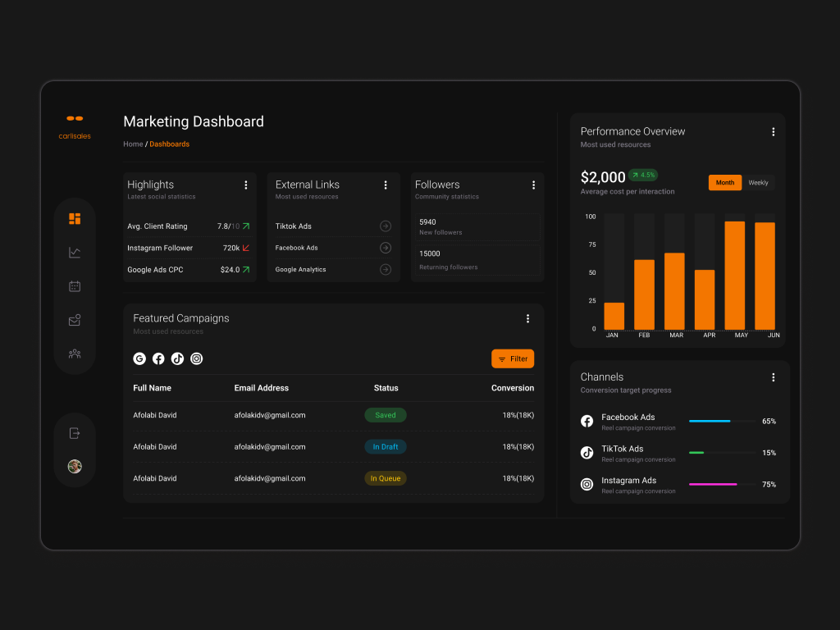
Task: Switch to the Weekly view
Action: coord(759,182)
